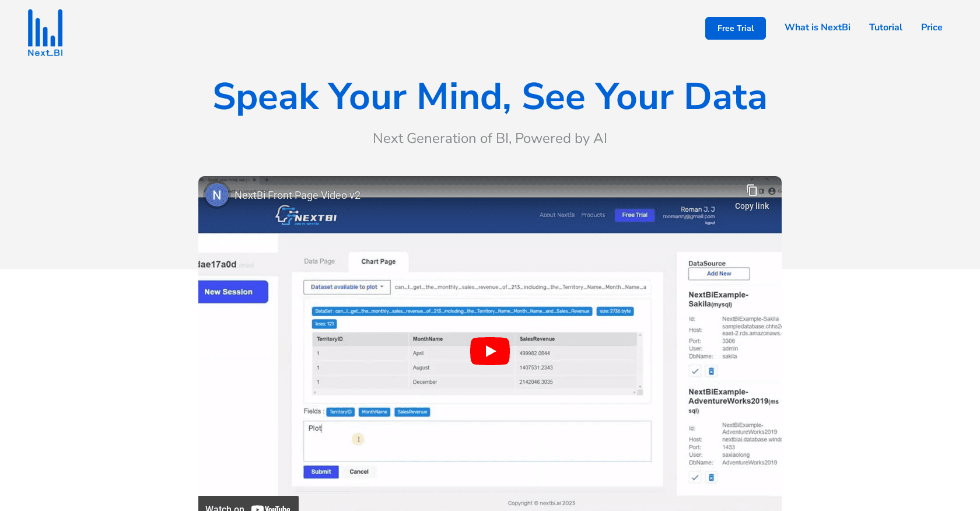Screen dimensions: 980x511
Task: Open the Price page
Action: (932, 27)
